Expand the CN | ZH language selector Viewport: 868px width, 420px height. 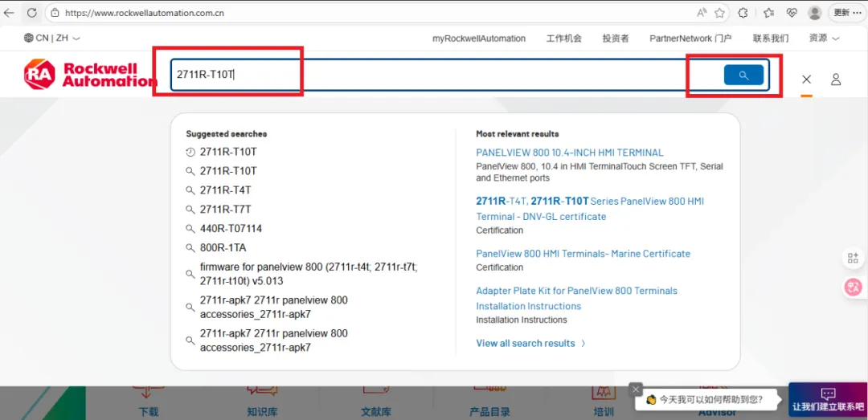click(52, 39)
